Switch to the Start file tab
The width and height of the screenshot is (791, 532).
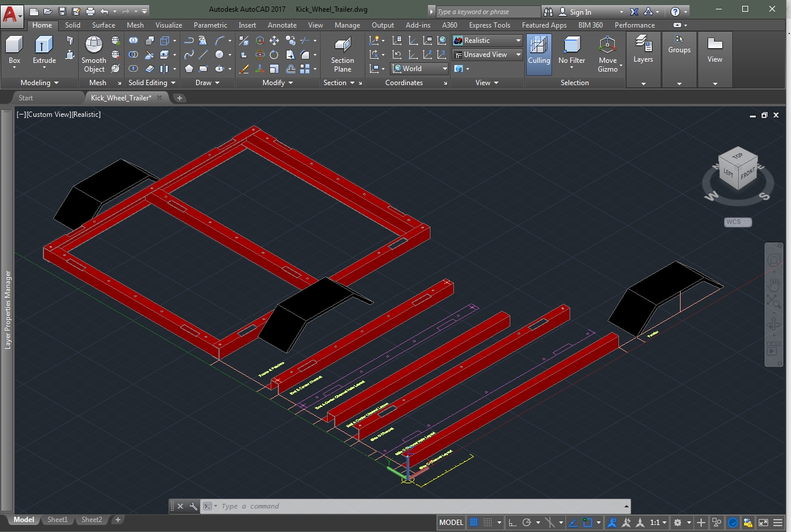[x=26, y=98]
